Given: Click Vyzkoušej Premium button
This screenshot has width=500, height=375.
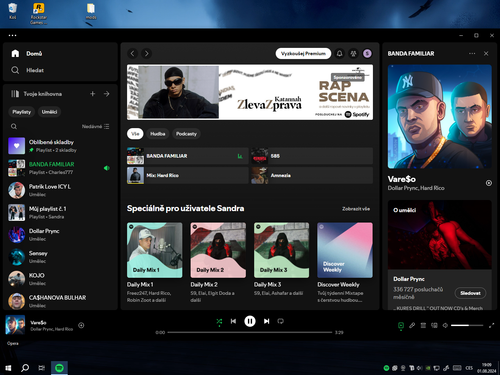Looking at the screenshot, I should click(303, 54).
